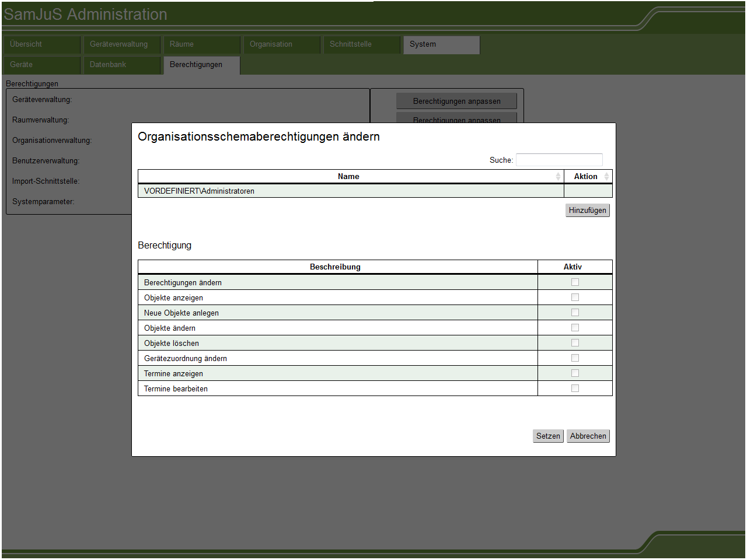Click the Raumverwaltung: label in background panel
This screenshot has height=560, width=747.
coord(40,120)
